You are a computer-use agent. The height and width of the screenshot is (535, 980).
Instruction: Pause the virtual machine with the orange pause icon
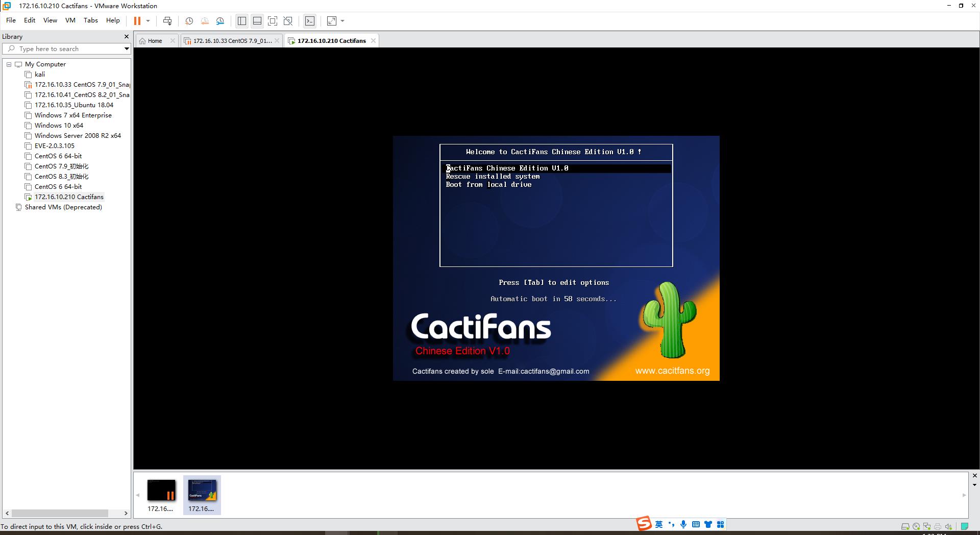click(137, 21)
